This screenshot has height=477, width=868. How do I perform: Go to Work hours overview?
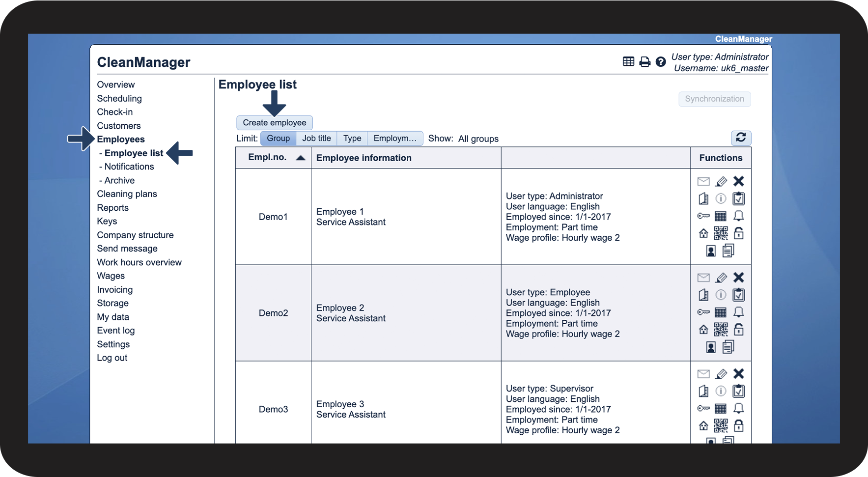(x=139, y=262)
